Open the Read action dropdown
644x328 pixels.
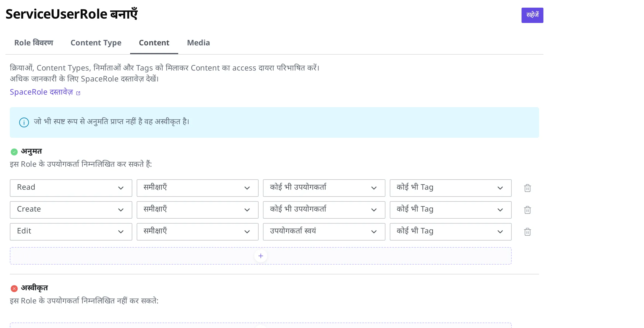pos(71,188)
